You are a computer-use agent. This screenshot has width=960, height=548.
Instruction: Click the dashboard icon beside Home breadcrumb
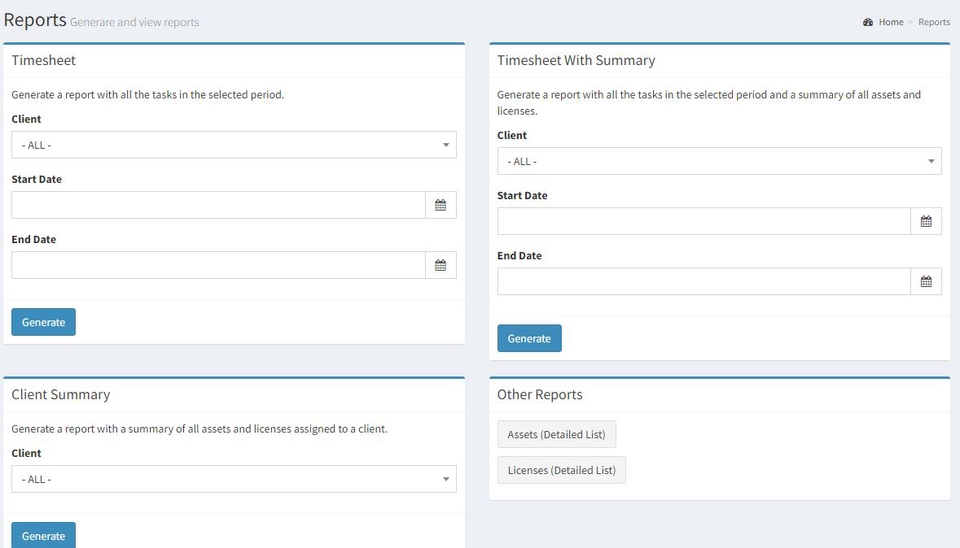[x=868, y=22]
